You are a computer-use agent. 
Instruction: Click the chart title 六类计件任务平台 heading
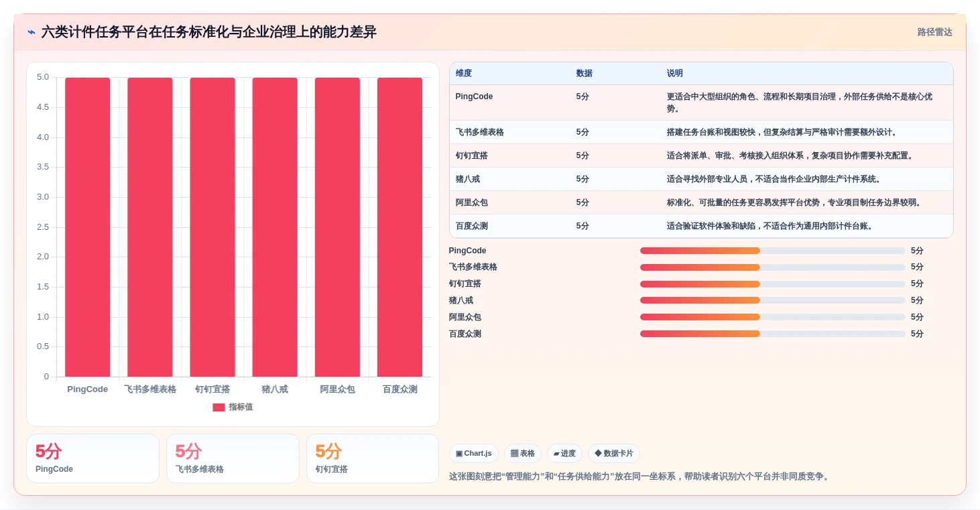tap(208, 32)
